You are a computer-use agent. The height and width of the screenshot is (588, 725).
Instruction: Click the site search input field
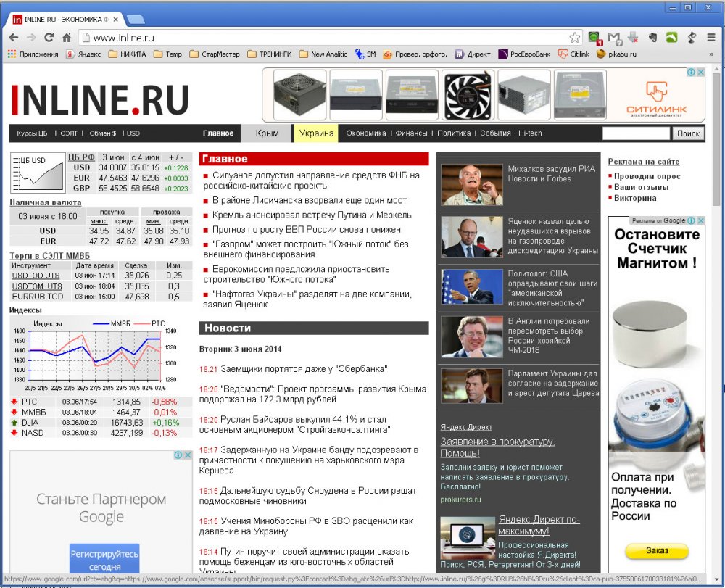pyautogui.click(x=635, y=133)
